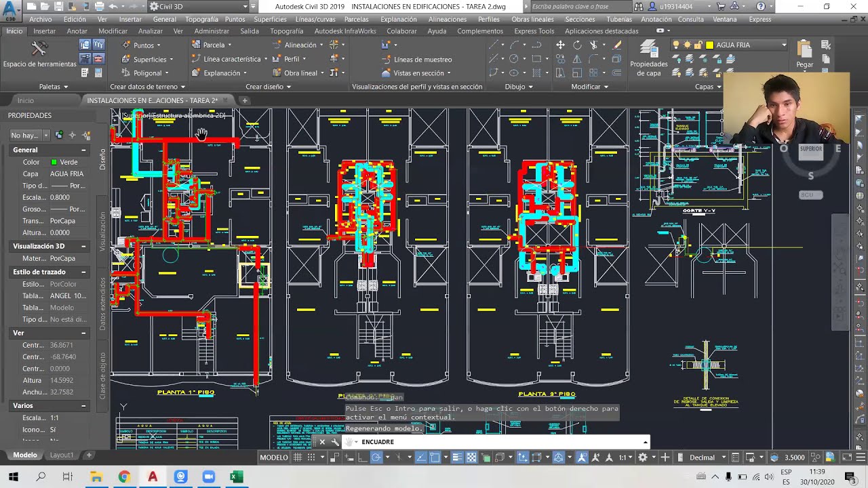Switch to the Layout1 tab
This screenshot has width=868, height=488.
click(62, 455)
